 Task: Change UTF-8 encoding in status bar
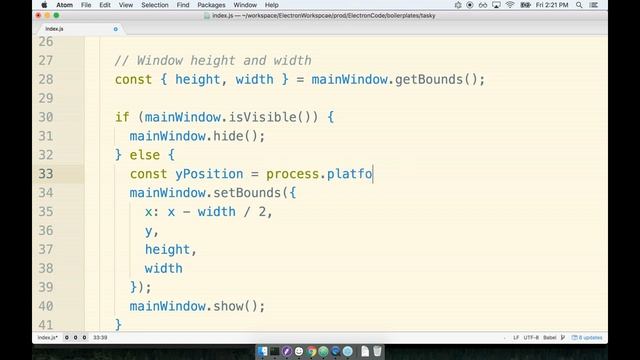pyautogui.click(x=531, y=338)
